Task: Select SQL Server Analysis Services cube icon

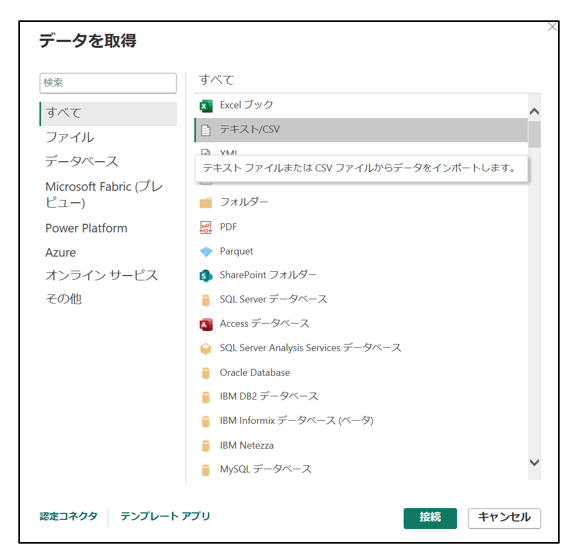Action: [206, 348]
